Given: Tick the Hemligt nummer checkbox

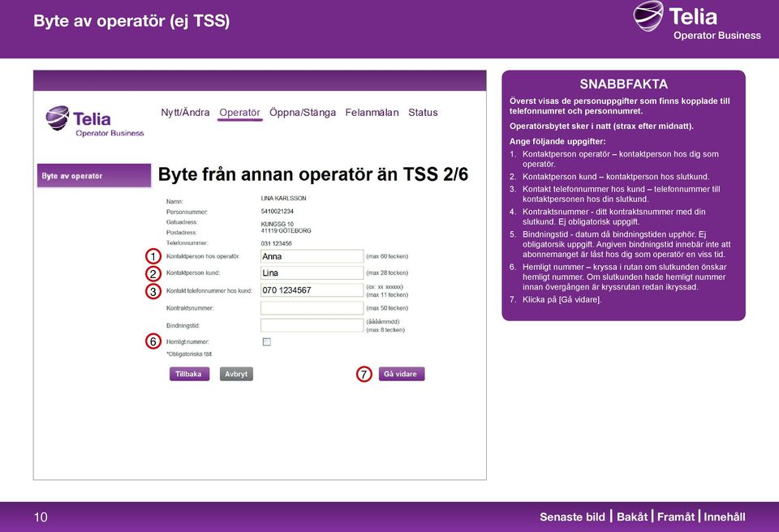Looking at the screenshot, I should pos(267,341).
